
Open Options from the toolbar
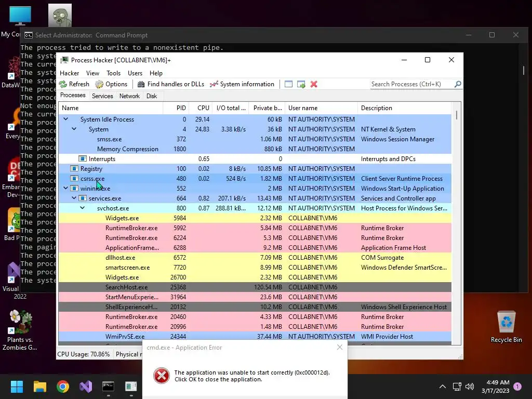[111, 84]
